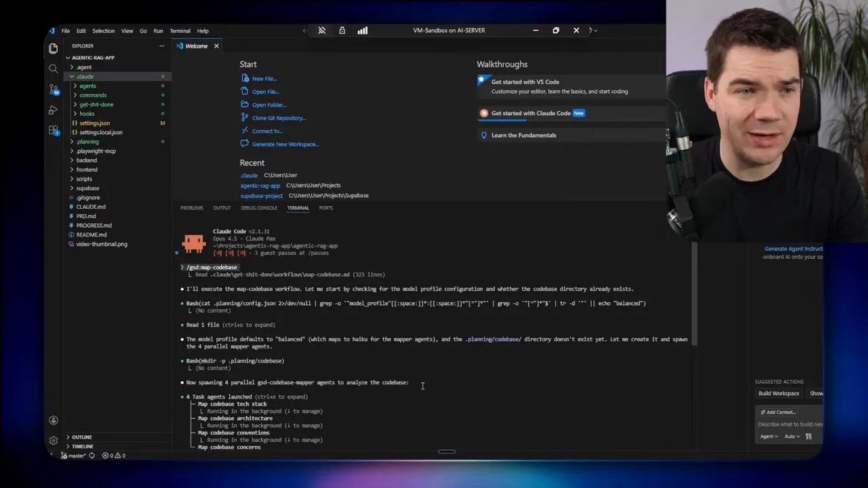Screen dimensions: 868x488
Task: Open the Agent mode dropdown in chat panel
Action: [x=768, y=436]
